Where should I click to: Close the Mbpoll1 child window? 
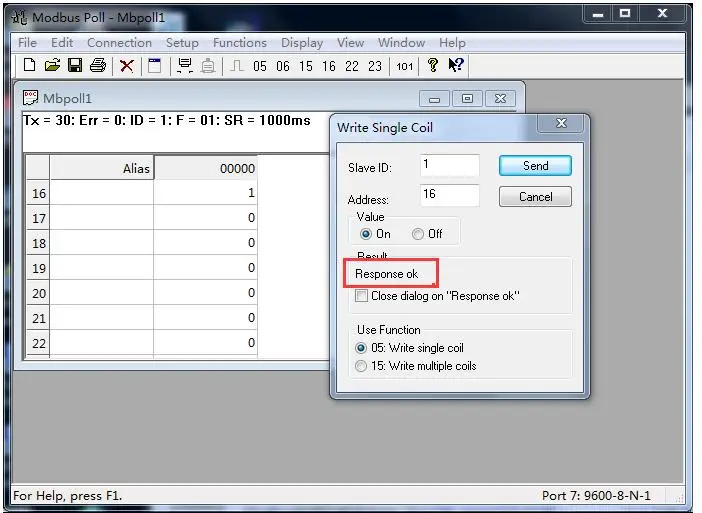501,98
